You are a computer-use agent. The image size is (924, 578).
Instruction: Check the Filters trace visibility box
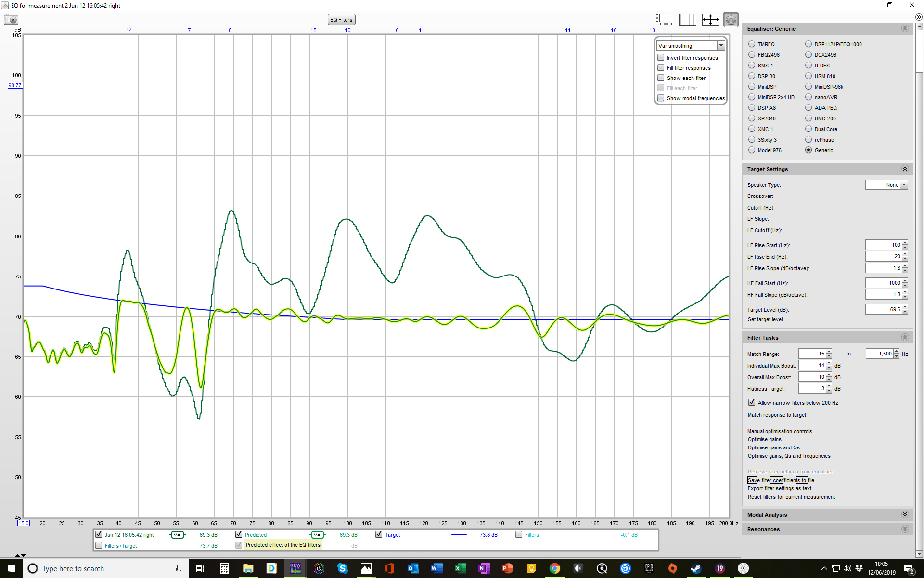(519, 535)
